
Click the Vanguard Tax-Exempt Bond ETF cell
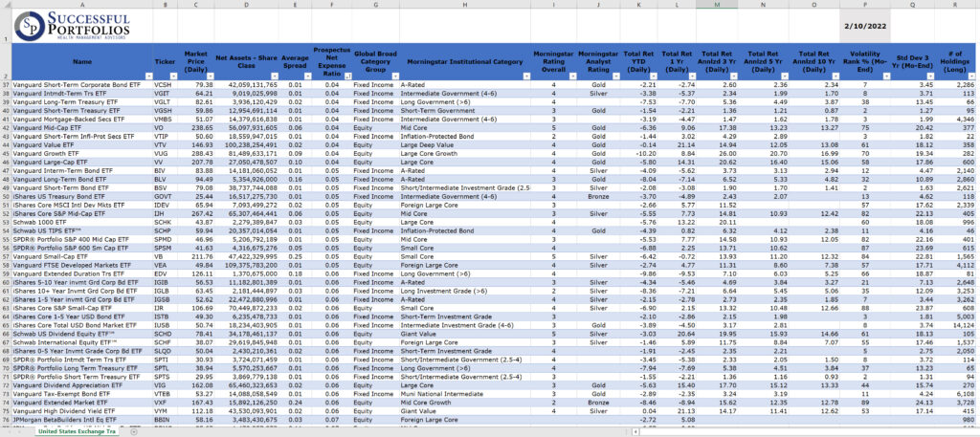coord(82,394)
